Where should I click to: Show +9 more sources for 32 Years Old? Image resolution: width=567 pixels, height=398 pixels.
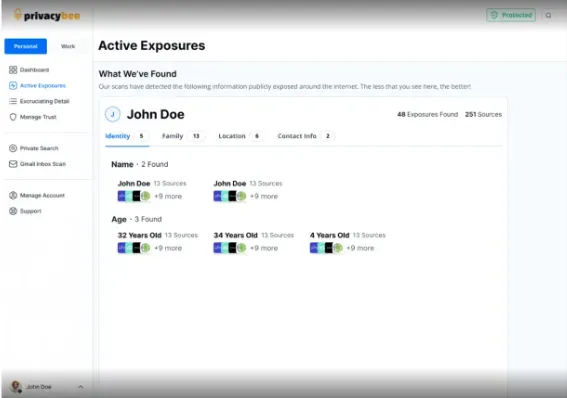(168, 248)
